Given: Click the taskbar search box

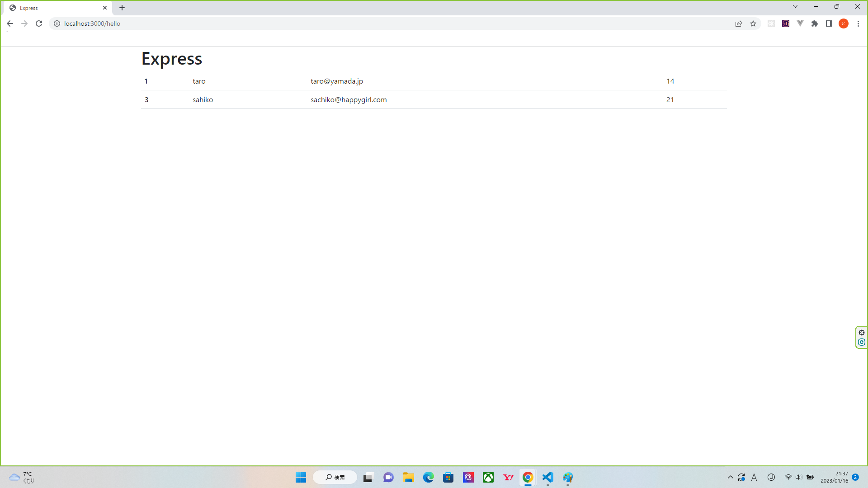Looking at the screenshot, I should coord(335,477).
